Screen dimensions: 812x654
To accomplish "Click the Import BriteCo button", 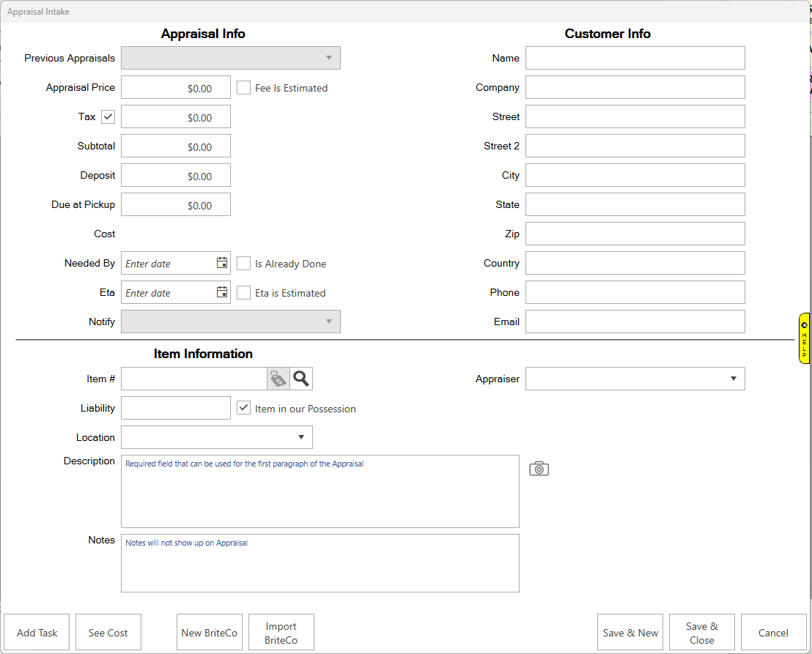I will (281, 633).
